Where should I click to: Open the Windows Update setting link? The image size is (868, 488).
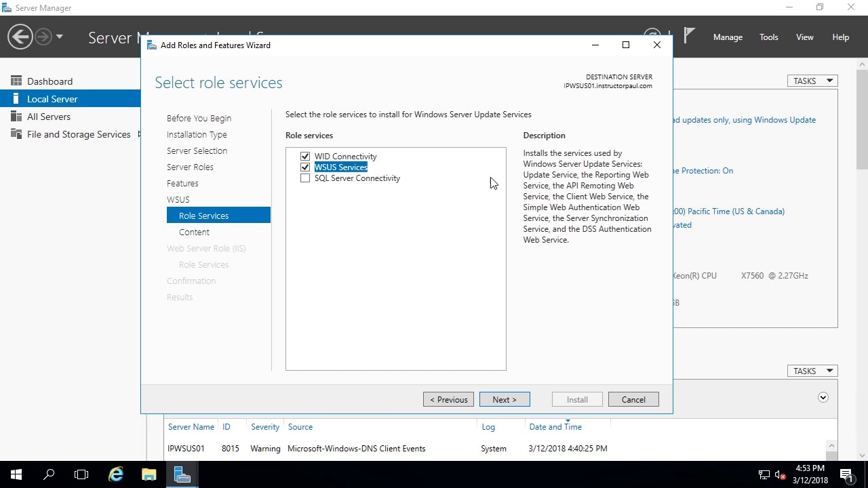[745, 120]
